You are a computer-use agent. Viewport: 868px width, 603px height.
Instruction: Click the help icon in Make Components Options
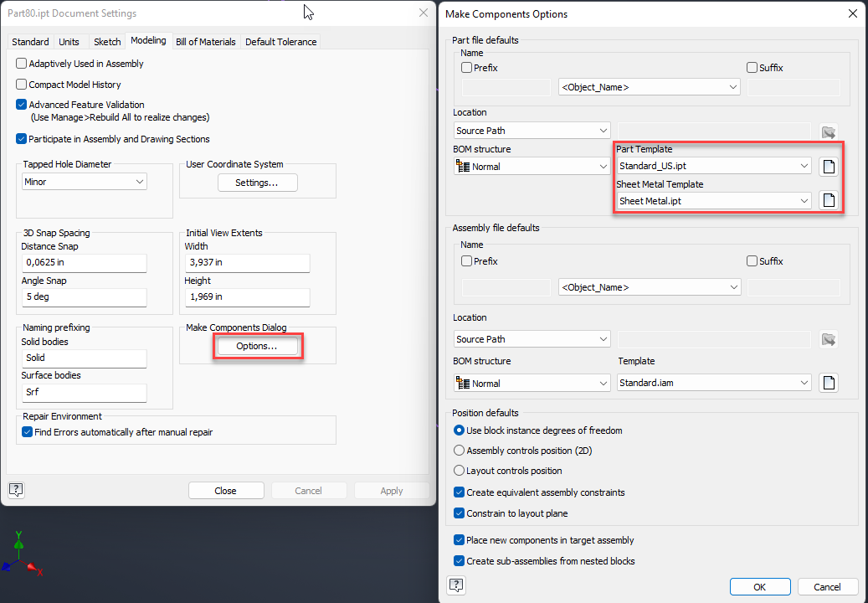[x=456, y=586]
